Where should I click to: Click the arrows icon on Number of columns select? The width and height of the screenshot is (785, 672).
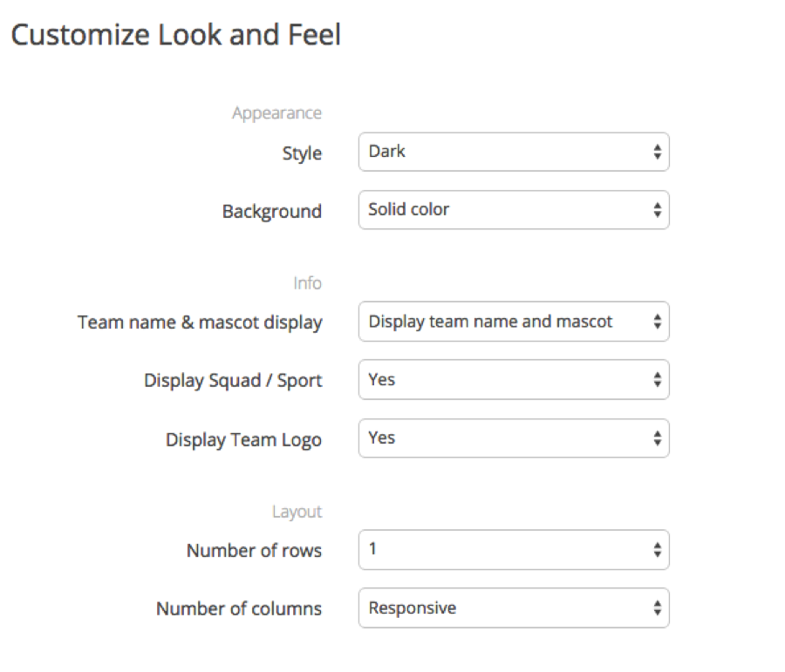click(x=658, y=608)
